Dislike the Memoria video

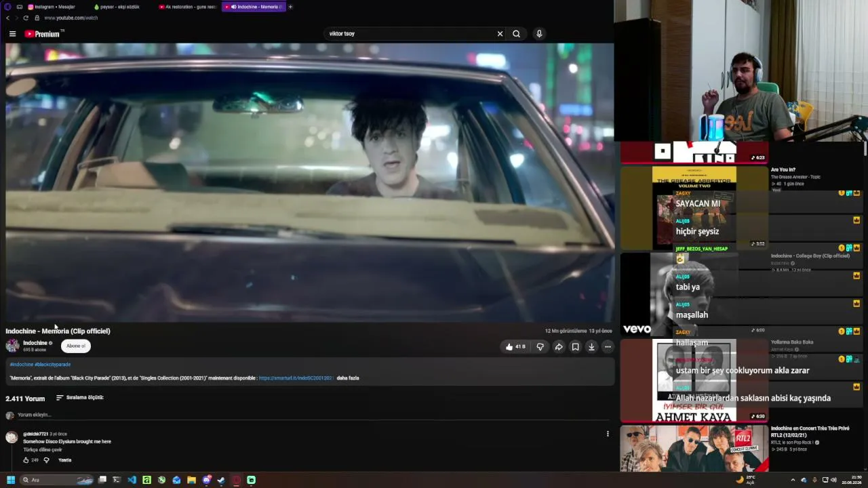(540, 347)
